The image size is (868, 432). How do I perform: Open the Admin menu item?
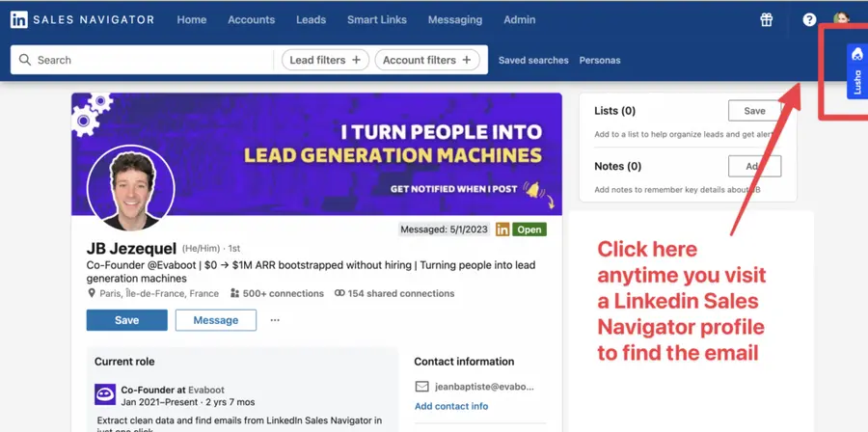click(x=519, y=20)
